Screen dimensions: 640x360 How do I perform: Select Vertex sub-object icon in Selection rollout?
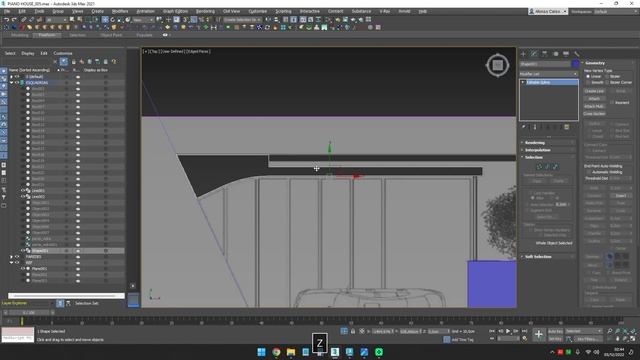click(540, 166)
